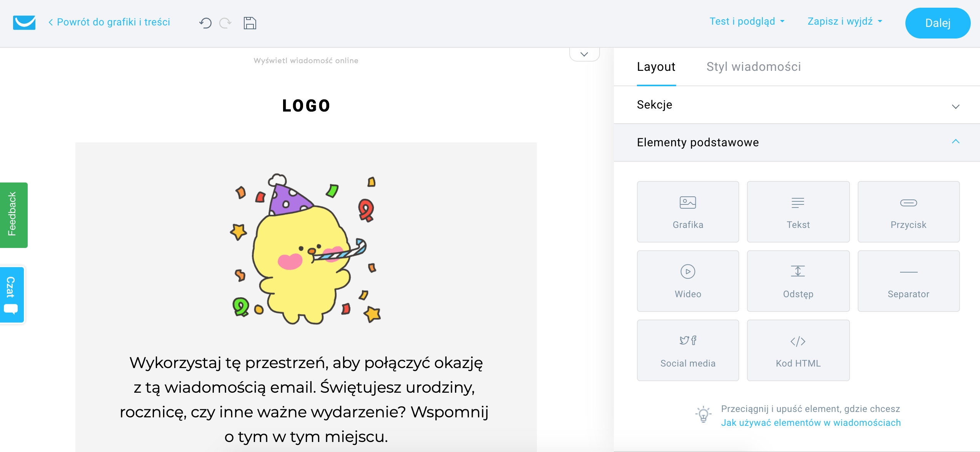The width and height of the screenshot is (980, 452).
Task: Select the Tekst element block
Action: click(x=798, y=212)
